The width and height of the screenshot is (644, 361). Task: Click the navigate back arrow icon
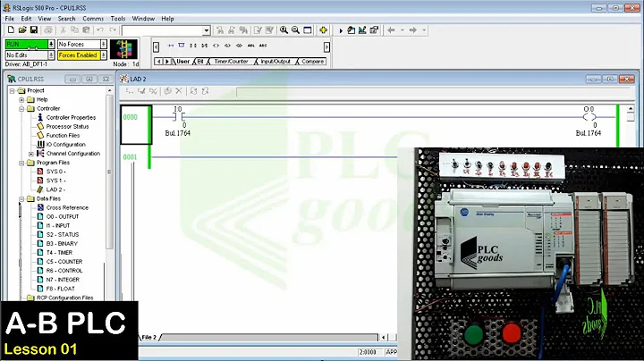coord(391,30)
